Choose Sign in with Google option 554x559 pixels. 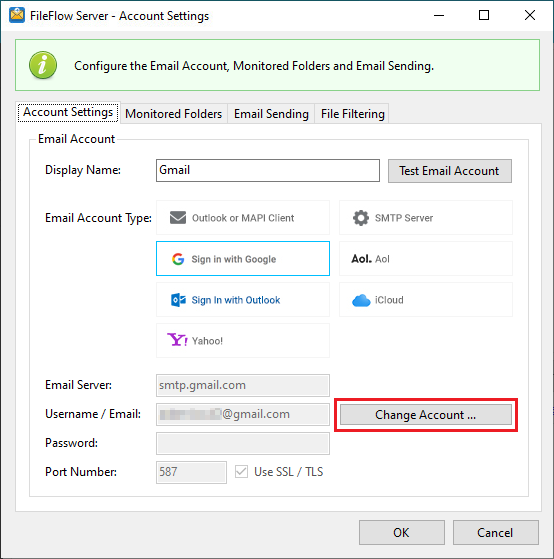(243, 258)
